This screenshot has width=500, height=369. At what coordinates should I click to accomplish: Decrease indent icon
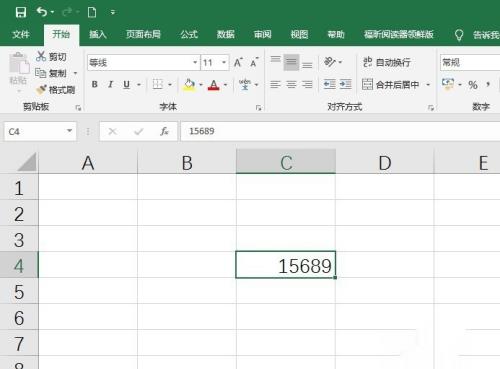pyautogui.click(x=330, y=84)
